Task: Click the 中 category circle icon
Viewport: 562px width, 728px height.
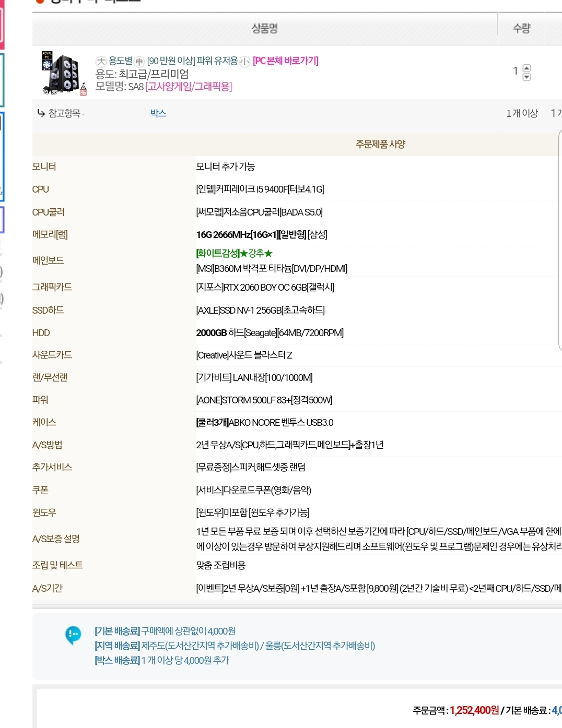Action: (x=139, y=61)
